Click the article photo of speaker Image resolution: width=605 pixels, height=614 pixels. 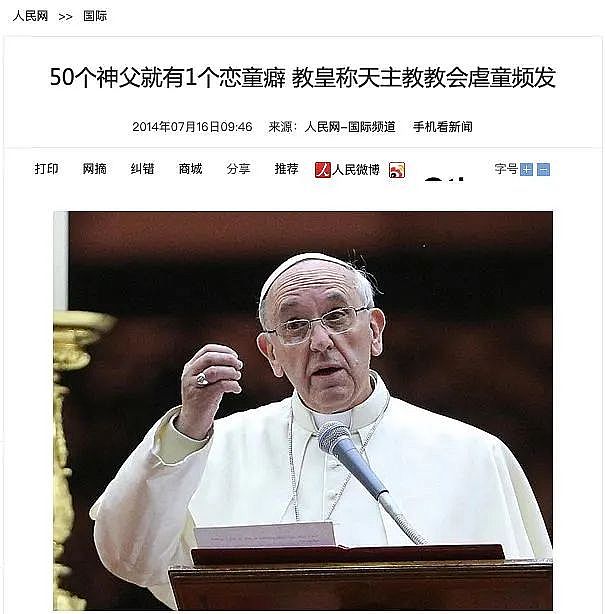[x=303, y=410]
